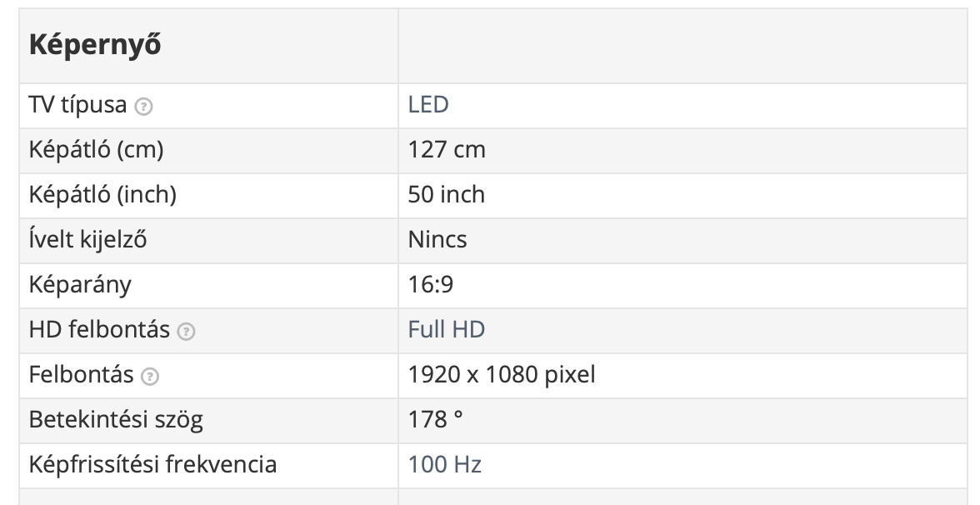The height and width of the screenshot is (505, 980).
Task: Click the 16:9 aspect ratio value
Action: click(431, 285)
